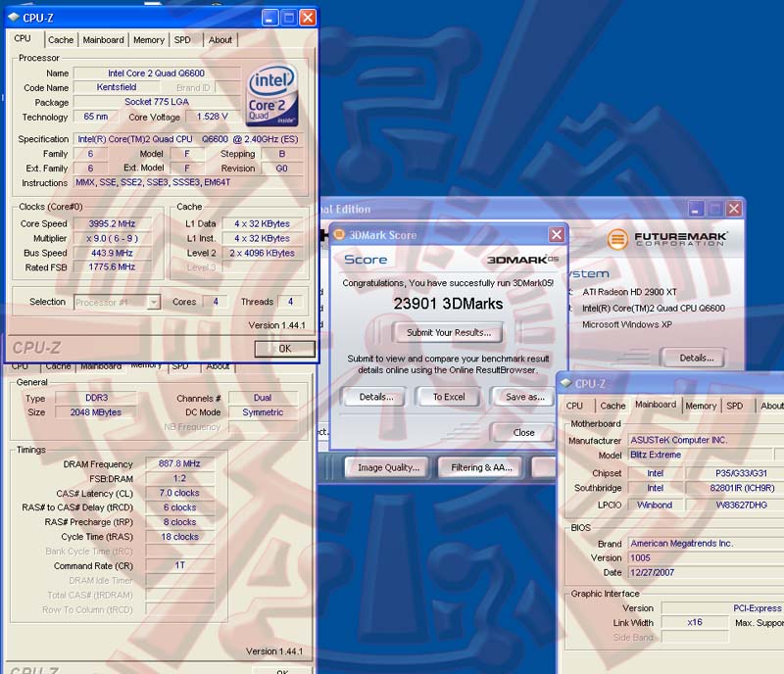This screenshot has height=674, width=784.
Task: Close the top CPU-Z window
Action: 308,18
